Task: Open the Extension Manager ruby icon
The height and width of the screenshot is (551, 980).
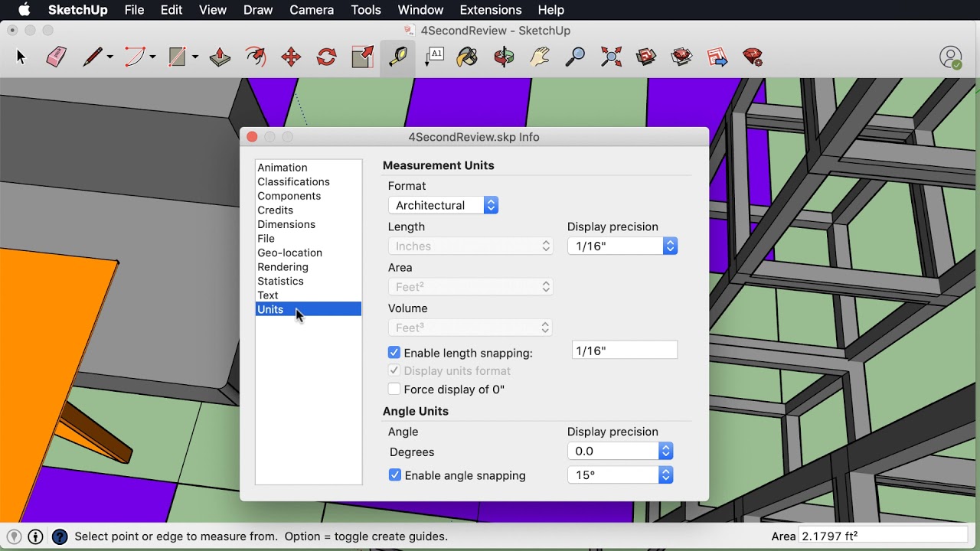Action: pyautogui.click(x=753, y=57)
